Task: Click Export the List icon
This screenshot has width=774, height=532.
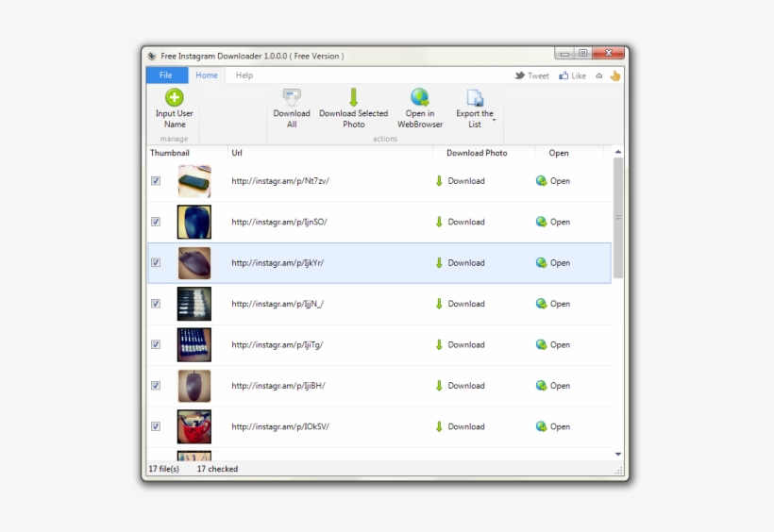Action: pos(475,97)
